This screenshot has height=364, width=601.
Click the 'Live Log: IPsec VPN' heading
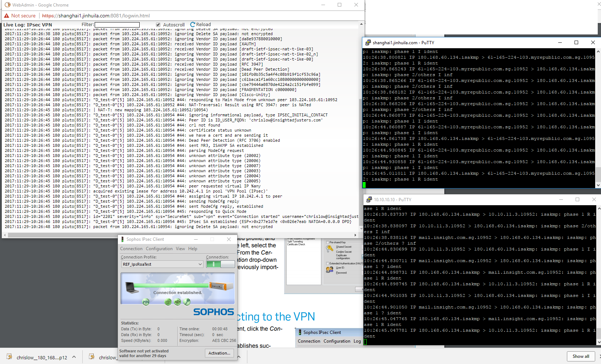pyautogui.click(x=28, y=25)
